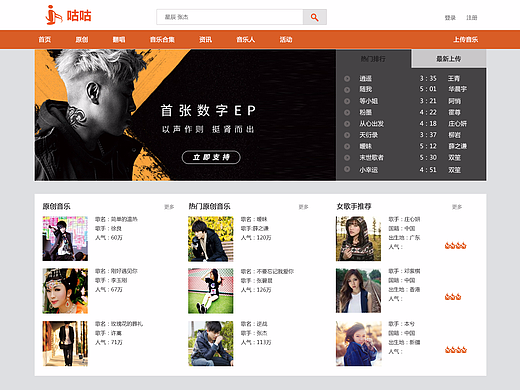Click the 女歌手推荐 section heading
The height and width of the screenshot is (390, 520).
pyautogui.click(x=354, y=206)
